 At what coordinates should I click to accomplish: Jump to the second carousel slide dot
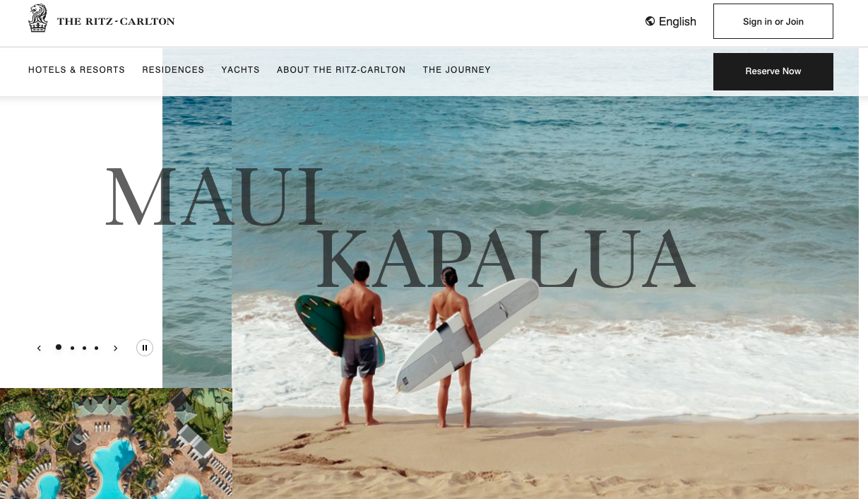72,348
